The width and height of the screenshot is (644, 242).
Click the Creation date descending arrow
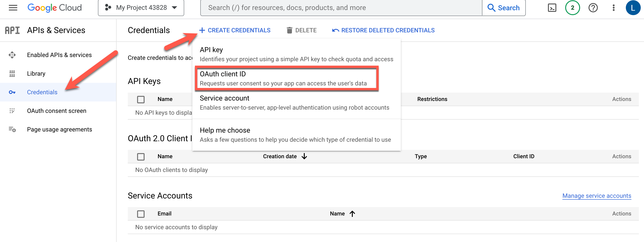tap(304, 156)
